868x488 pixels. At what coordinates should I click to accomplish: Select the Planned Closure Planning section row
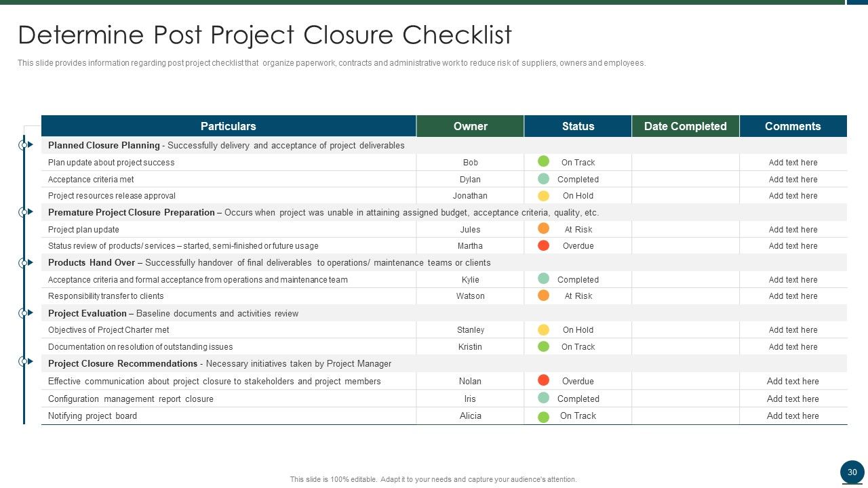444,145
